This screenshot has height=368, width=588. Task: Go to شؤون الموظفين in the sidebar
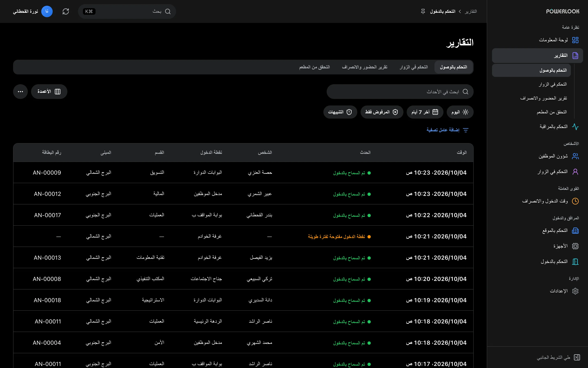[537, 156]
